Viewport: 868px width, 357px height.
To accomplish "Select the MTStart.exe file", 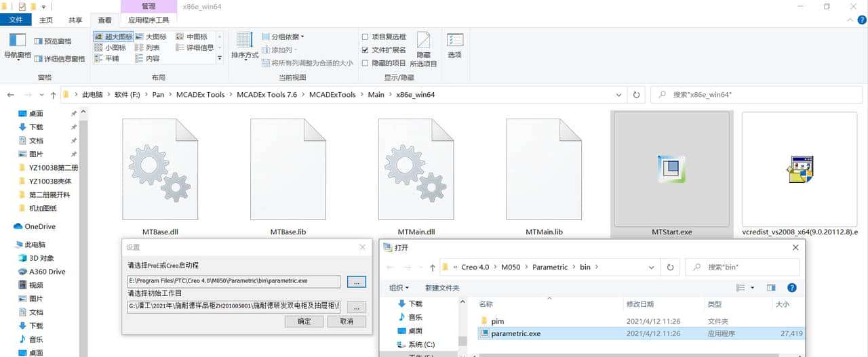I will pyautogui.click(x=672, y=175).
